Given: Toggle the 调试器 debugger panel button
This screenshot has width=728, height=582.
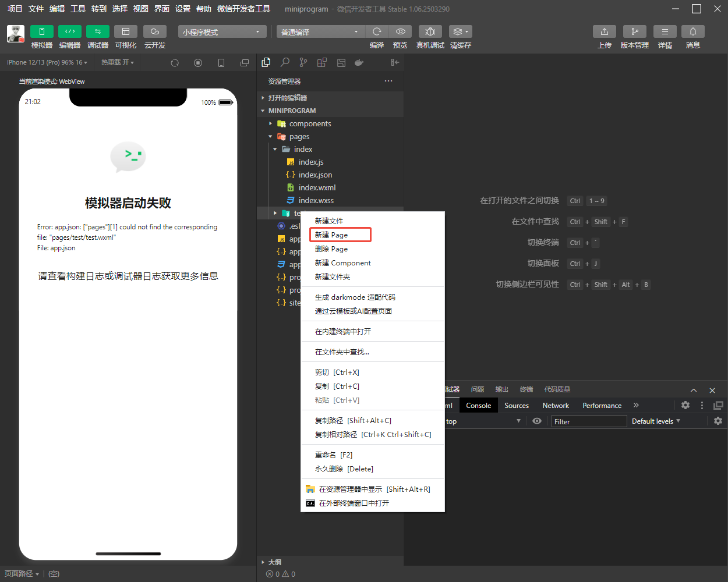Looking at the screenshot, I should [x=98, y=31].
